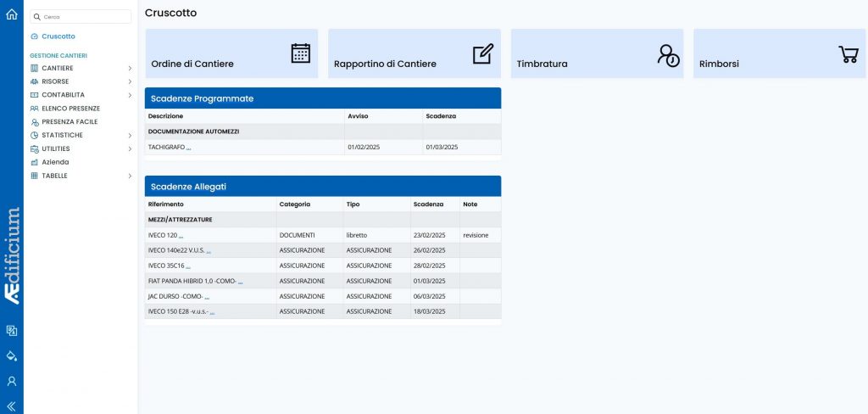
Task: Open the language translation icon
Action: [x=11, y=330]
